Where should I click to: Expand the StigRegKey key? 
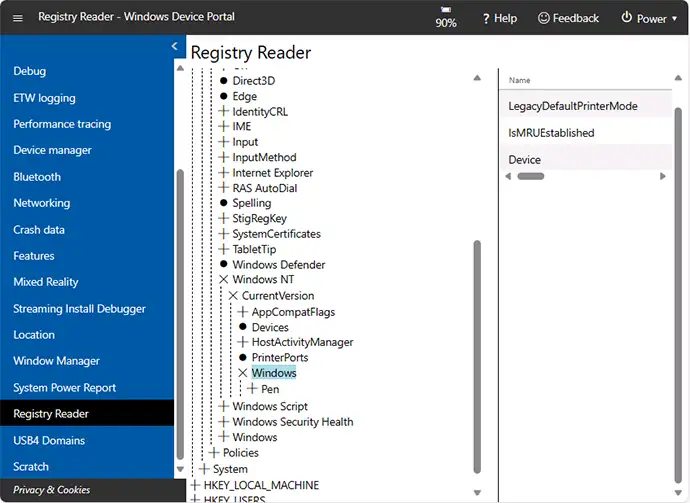pyautogui.click(x=224, y=218)
